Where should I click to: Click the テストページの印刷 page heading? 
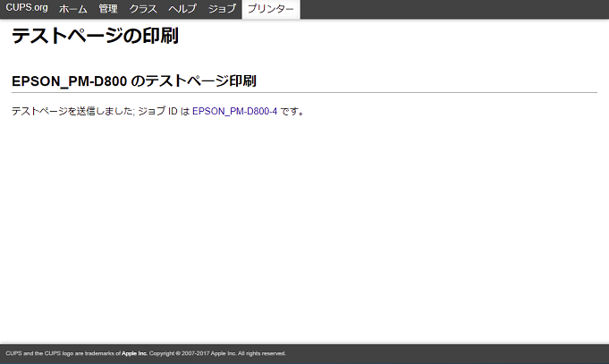(x=95, y=36)
